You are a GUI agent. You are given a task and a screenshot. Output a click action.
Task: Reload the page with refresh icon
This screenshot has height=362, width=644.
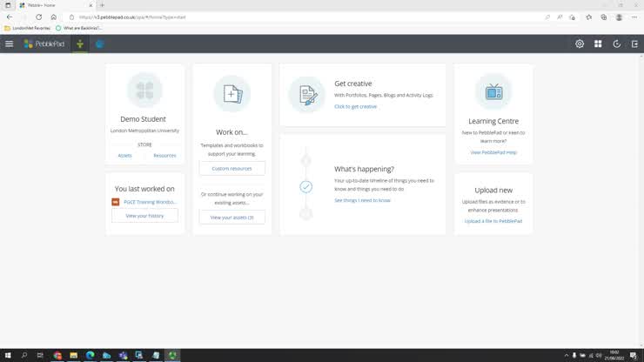(38, 17)
